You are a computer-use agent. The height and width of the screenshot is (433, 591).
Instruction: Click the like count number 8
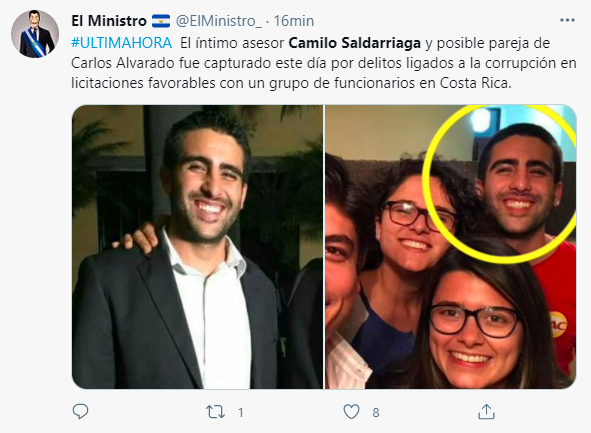376,413
